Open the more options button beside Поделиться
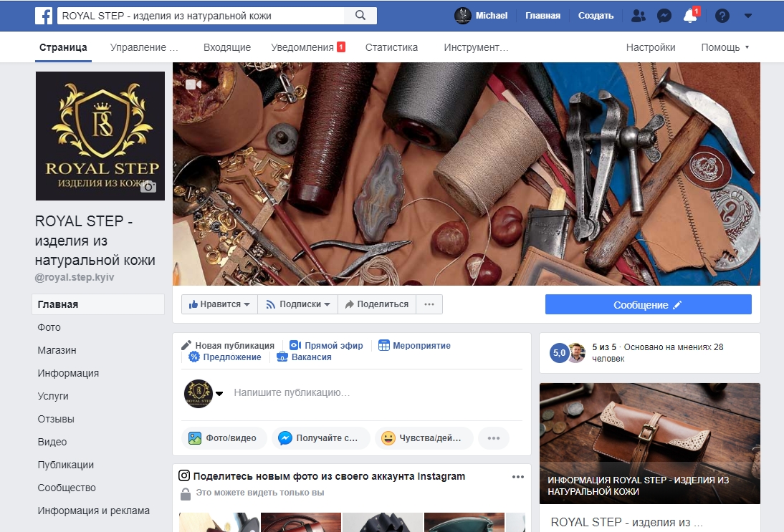784x532 pixels. [x=429, y=304]
